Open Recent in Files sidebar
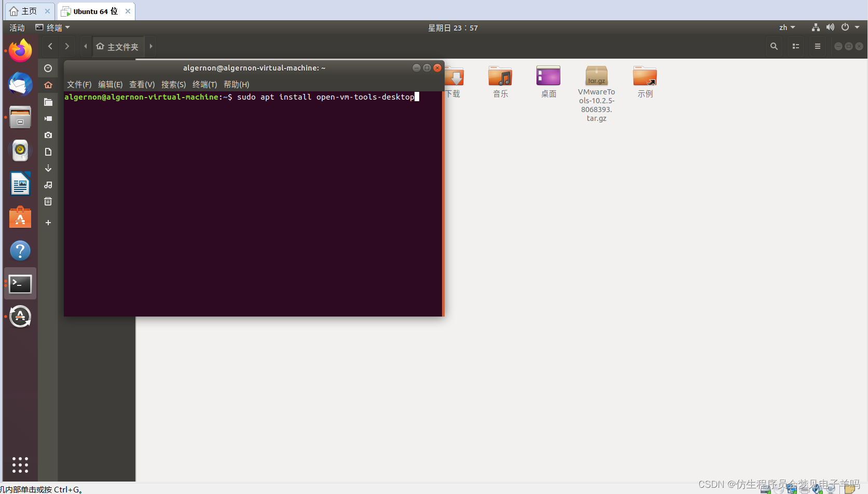 click(x=48, y=68)
